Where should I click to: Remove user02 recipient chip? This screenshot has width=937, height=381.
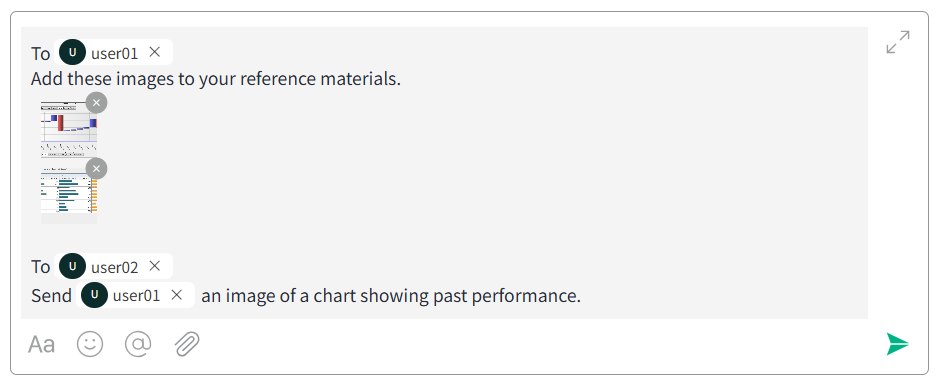155,266
